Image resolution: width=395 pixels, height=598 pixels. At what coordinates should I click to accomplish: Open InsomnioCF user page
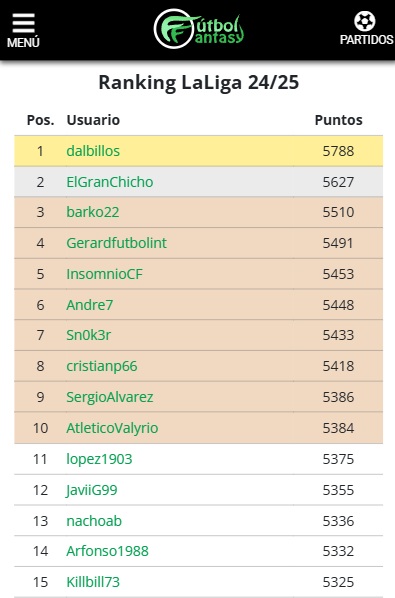click(104, 274)
